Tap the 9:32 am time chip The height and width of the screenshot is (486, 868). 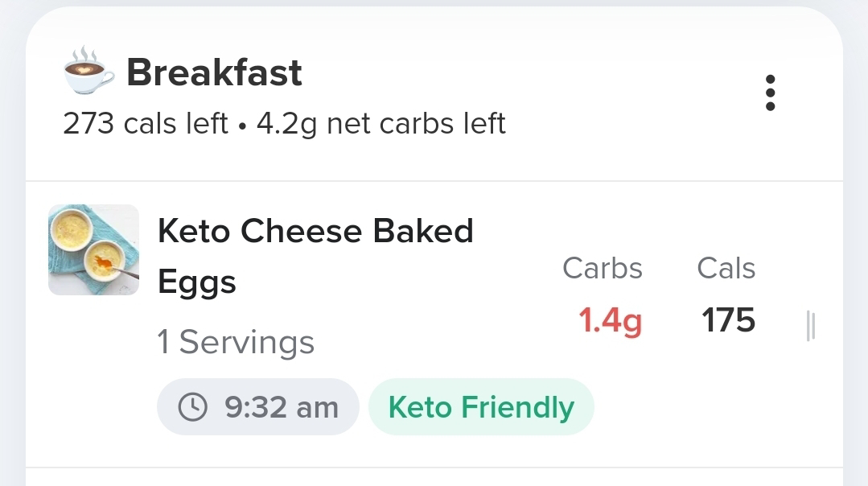pos(257,407)
